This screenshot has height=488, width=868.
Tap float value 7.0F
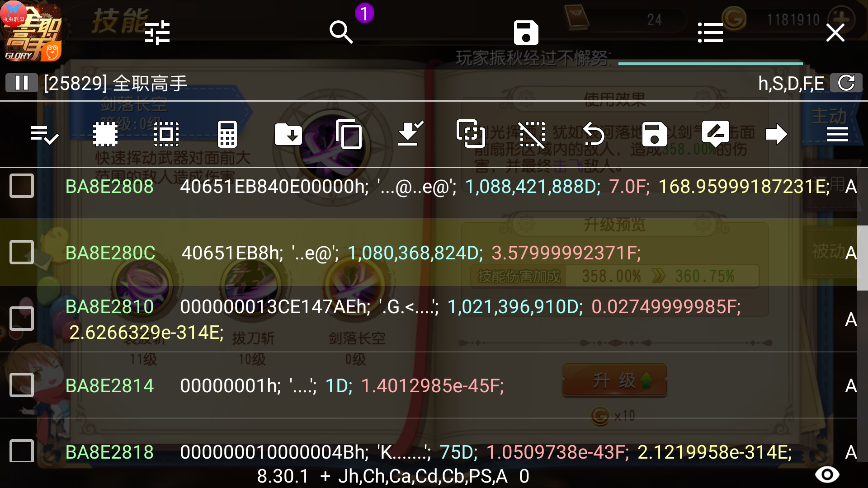coord(629,187)
